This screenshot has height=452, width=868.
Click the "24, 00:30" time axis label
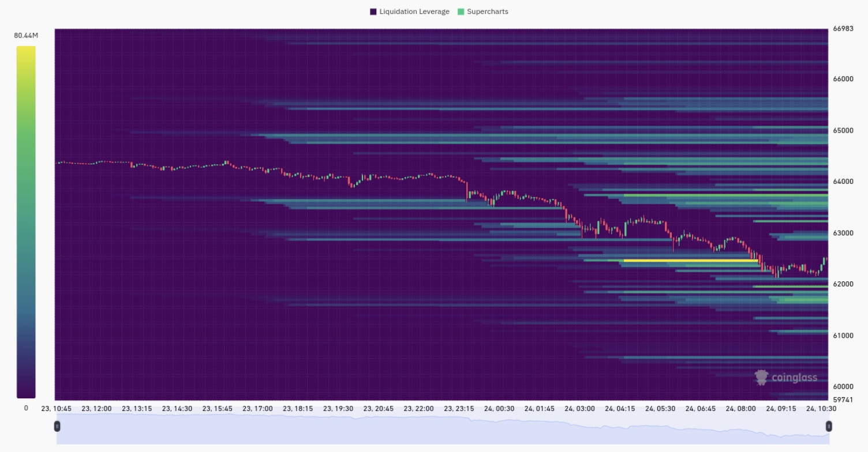coord(499,408)
